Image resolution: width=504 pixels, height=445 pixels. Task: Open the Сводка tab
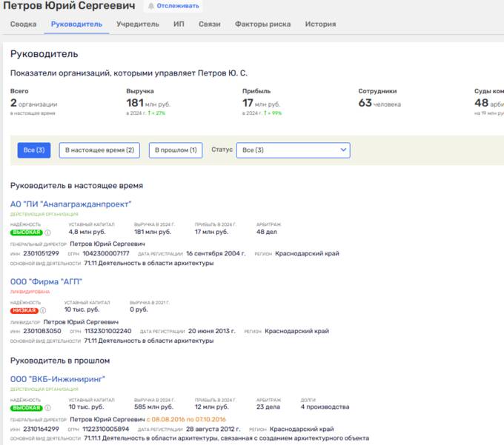pyautogui.click(x=23, y=24)
